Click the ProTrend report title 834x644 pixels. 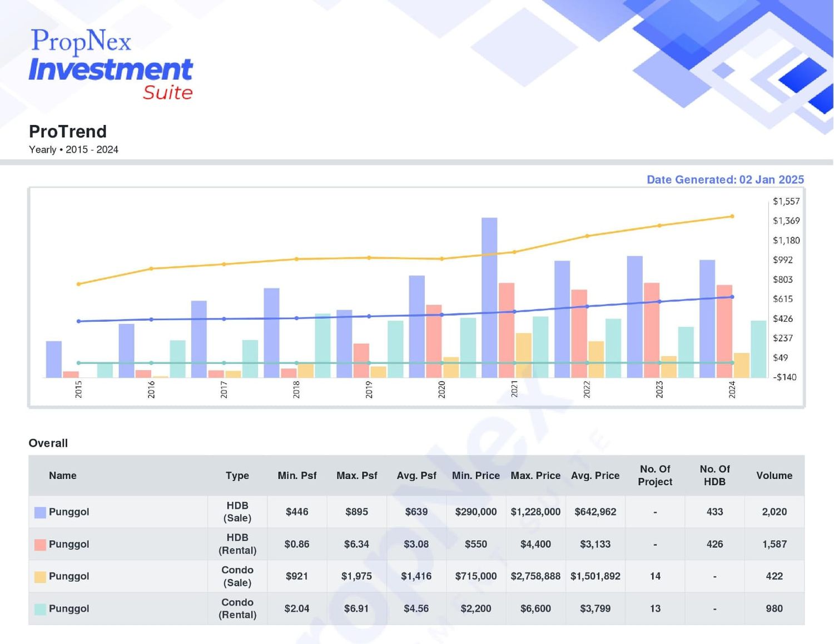(68, 132)
